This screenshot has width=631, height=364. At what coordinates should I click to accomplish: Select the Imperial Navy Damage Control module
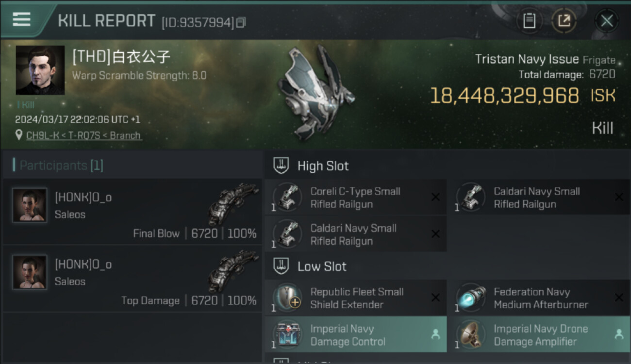click(x=355, y=335)
